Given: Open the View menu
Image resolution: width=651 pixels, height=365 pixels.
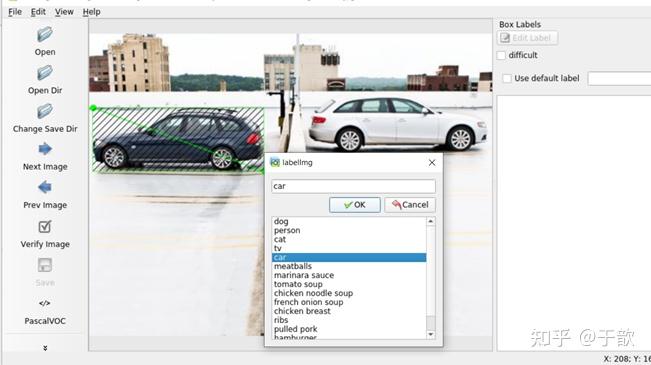Looking at the screenshot, I should coord(64,12).
